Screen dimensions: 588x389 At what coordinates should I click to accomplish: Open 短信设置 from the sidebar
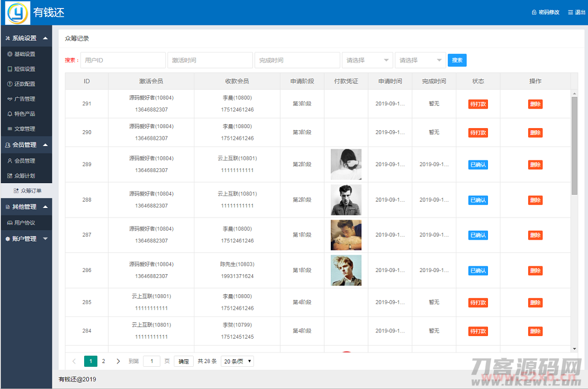24,69
